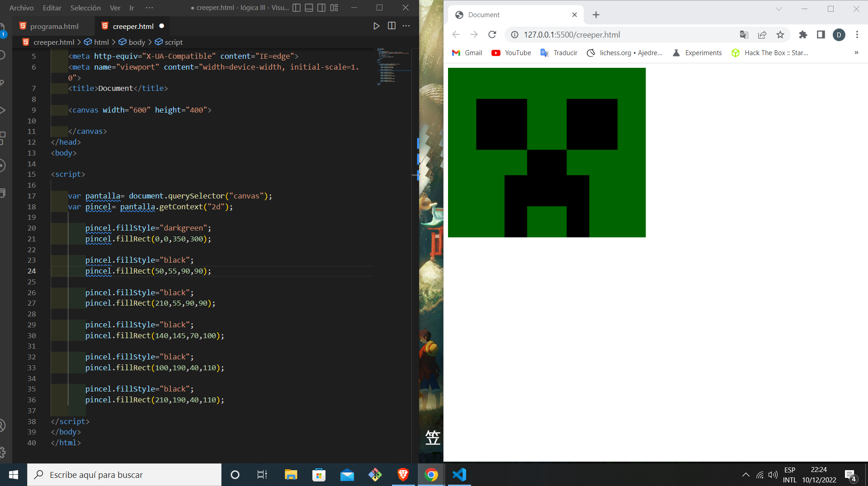The width and height of the screenshot is (868, 486).
Task: Open Chrome tab search chevron
Action: coord(779,9)
